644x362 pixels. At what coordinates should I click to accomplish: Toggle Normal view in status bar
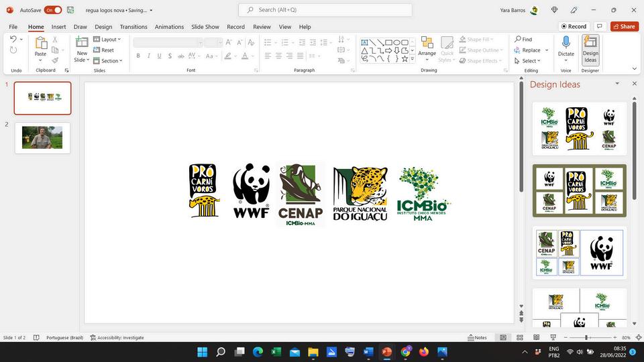coord(502,337)
